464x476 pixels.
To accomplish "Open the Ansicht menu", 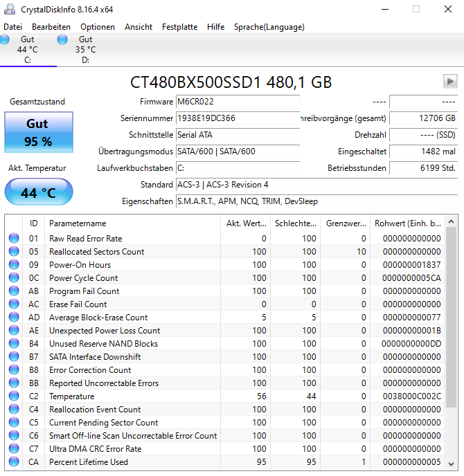I will coord(139,27).
